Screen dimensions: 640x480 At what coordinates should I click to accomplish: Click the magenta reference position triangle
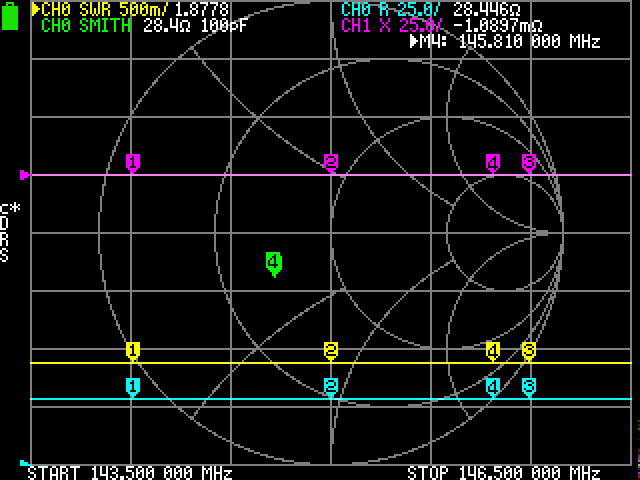coord(25,175)
